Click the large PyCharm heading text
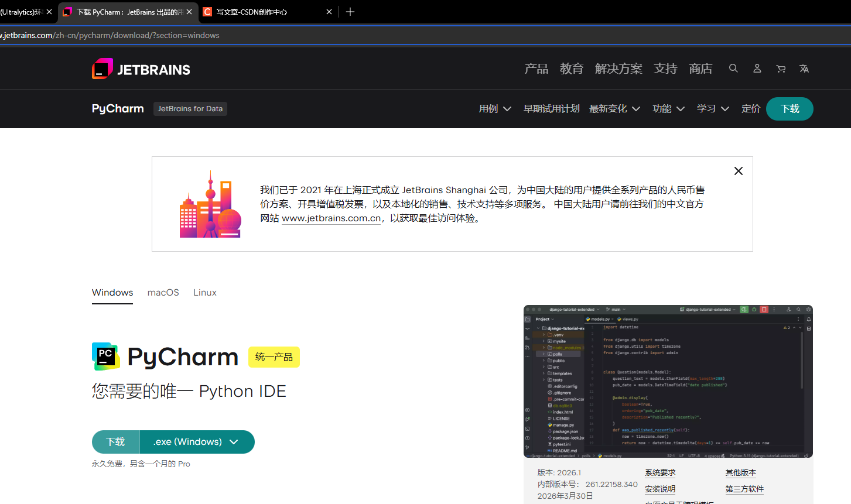Screen dimensions: 851x504 pos(183,357)
